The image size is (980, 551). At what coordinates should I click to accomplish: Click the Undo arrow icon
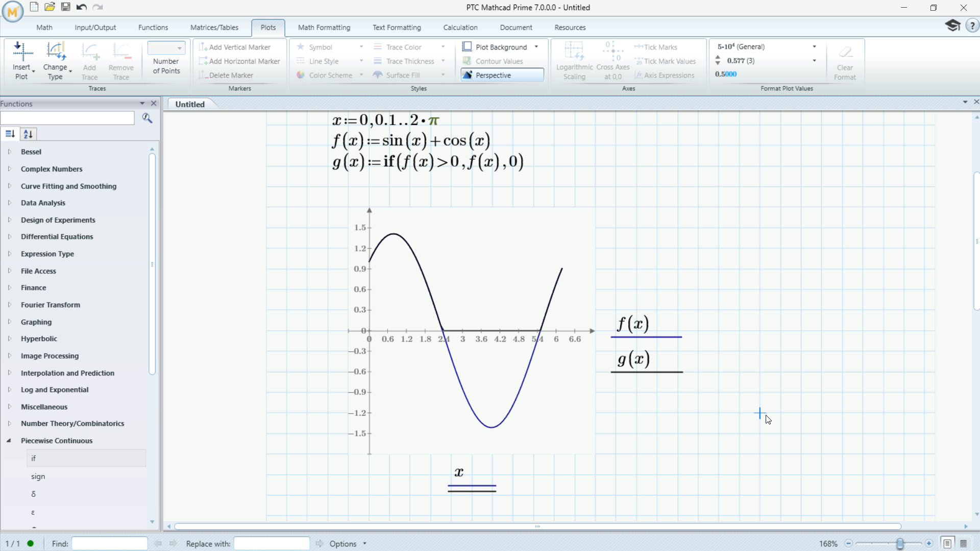coord(82,7)
